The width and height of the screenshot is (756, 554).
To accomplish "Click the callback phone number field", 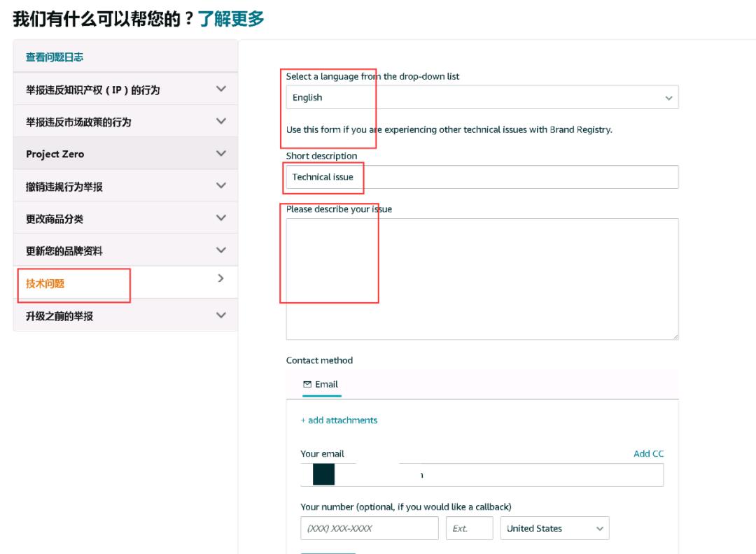I will [369, 528].
